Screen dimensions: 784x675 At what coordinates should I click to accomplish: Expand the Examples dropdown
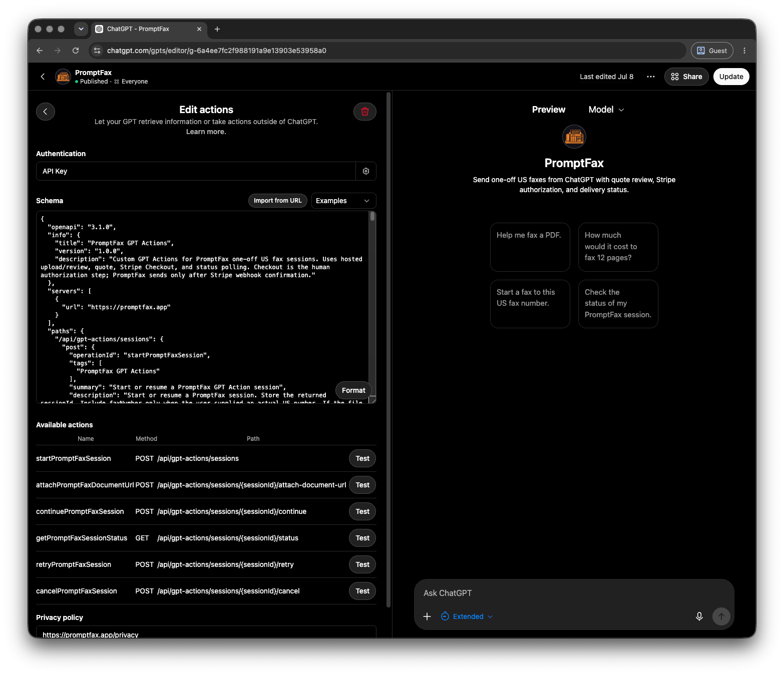pyautogui.click(x=343, y=201)
